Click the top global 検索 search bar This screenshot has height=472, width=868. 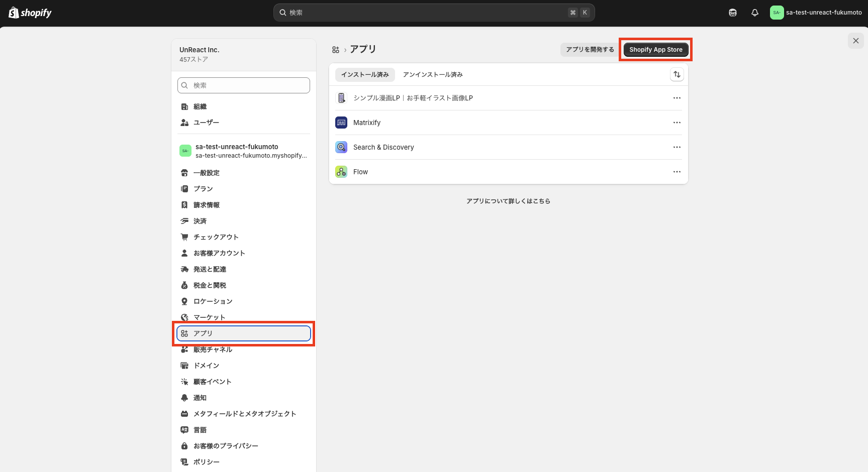tap(434, 13)
